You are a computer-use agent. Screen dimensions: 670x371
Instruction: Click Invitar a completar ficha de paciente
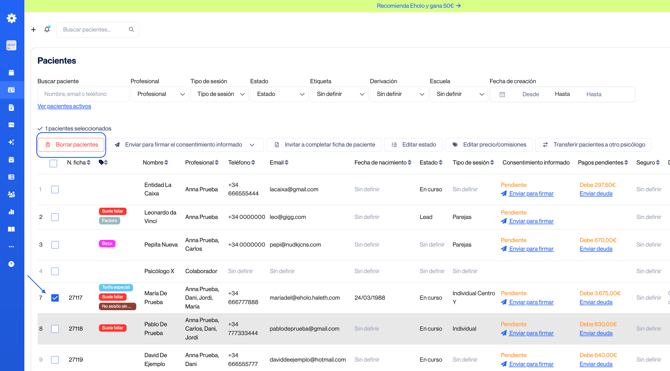pyautogui.click(x=325, y=145)
